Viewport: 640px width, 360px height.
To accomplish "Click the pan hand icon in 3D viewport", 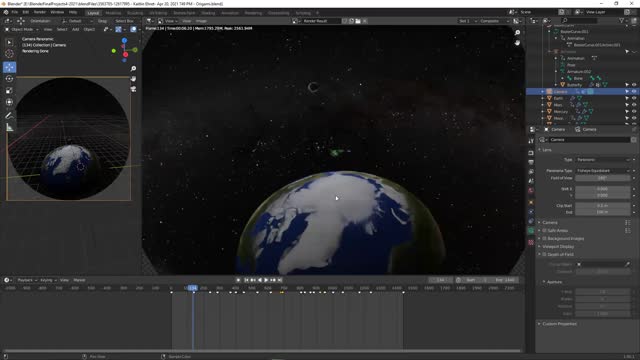I will click(x=133, y=79).
